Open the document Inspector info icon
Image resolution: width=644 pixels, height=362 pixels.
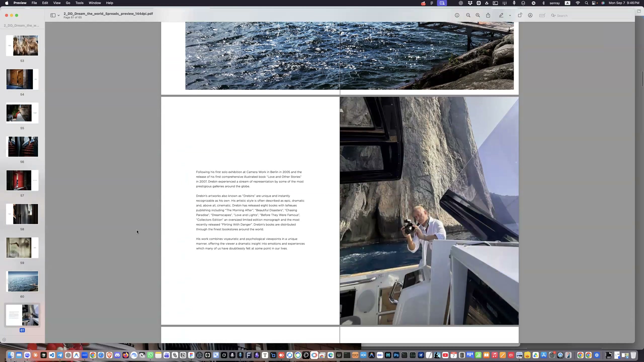coord(457,15)
